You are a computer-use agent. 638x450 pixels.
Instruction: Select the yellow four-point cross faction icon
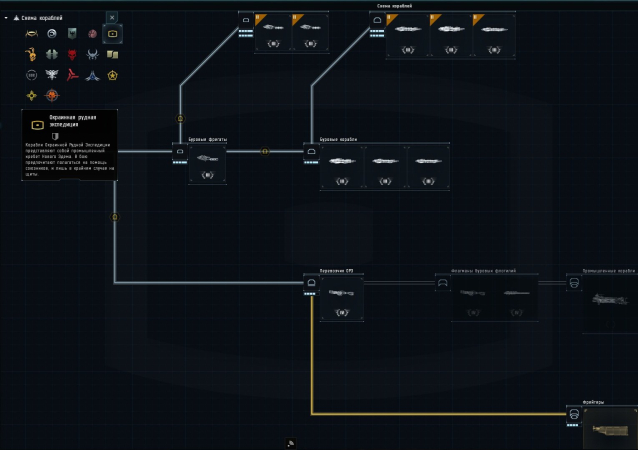31,96
